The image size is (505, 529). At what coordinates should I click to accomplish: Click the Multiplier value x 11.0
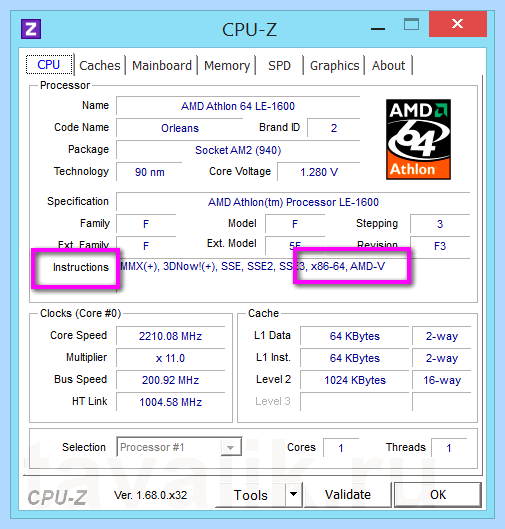click(170, 358)
